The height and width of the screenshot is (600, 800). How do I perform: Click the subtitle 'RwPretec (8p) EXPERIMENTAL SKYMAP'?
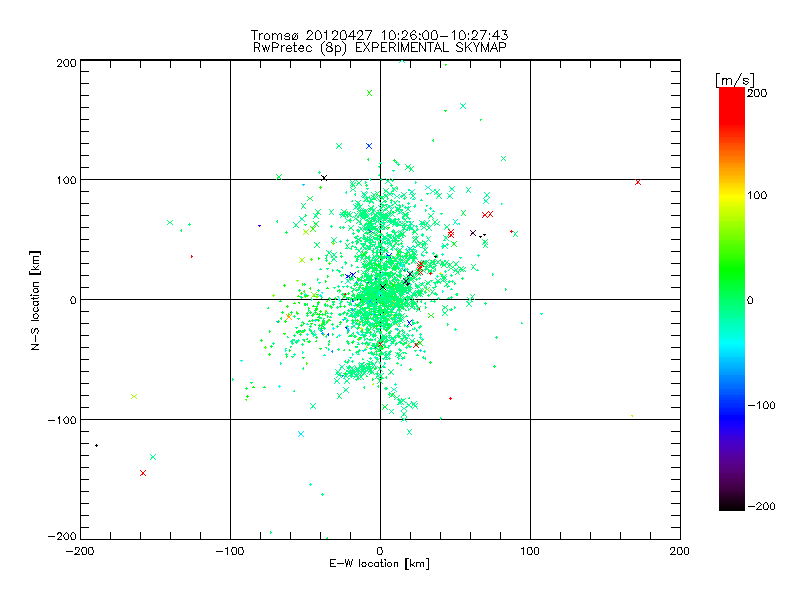click(380, 48)
